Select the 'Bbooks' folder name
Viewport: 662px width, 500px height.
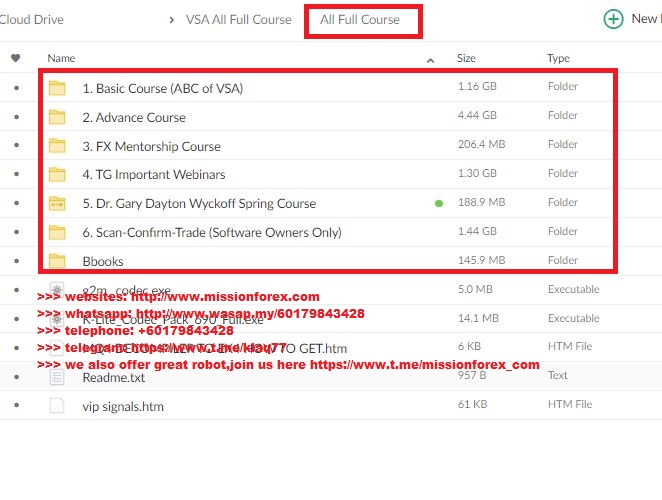[103, 261]
